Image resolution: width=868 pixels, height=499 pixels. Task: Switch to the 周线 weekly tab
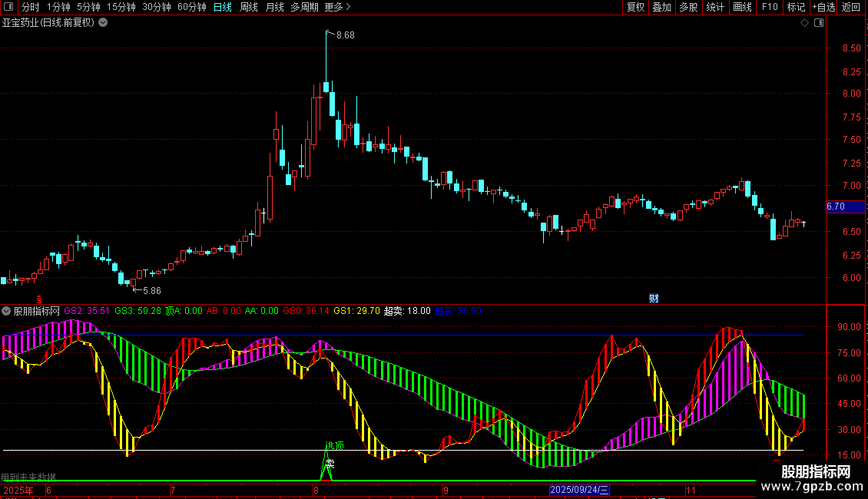(249, 8)
